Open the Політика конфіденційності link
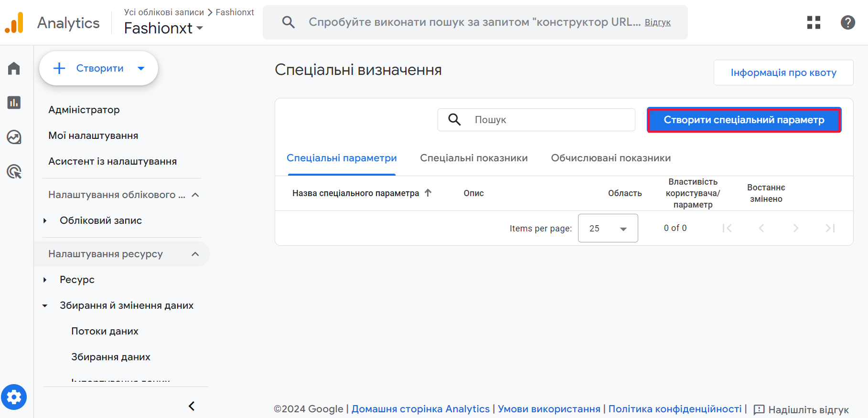868x418 pixels. [675, 409]
